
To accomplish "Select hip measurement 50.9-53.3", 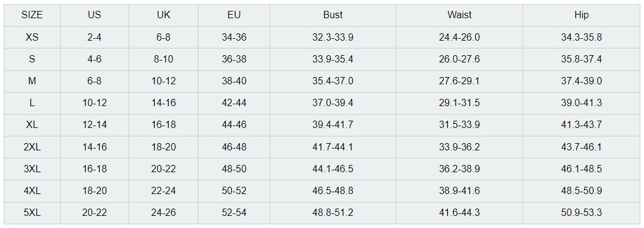I will 581,213.
